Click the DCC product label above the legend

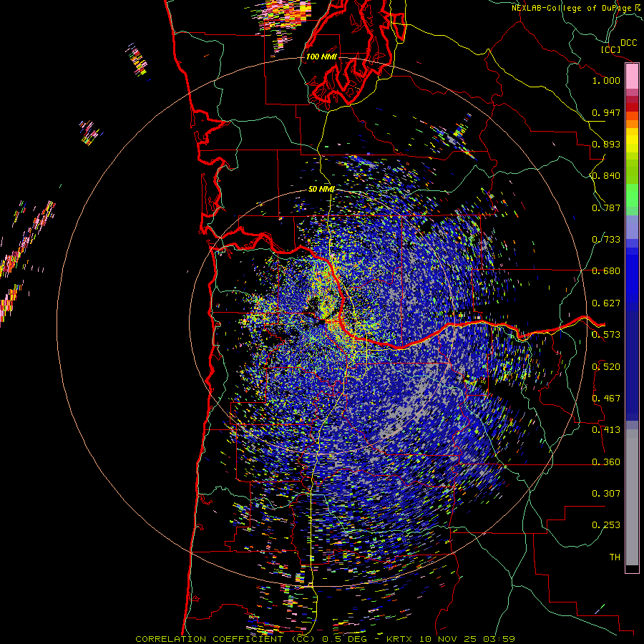point(628,42)
